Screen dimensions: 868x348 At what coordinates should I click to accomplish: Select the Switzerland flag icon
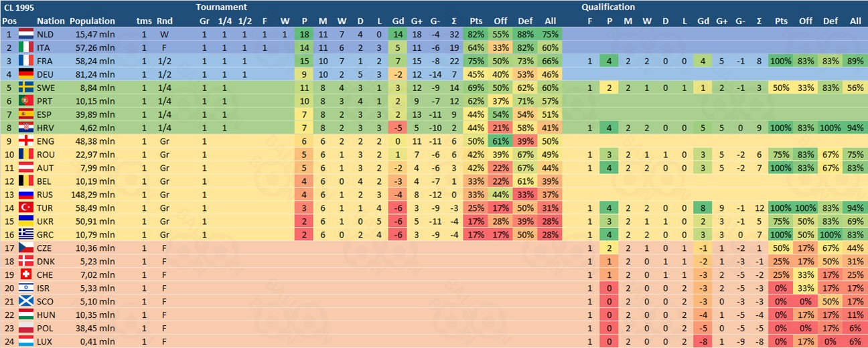[26, 274]
